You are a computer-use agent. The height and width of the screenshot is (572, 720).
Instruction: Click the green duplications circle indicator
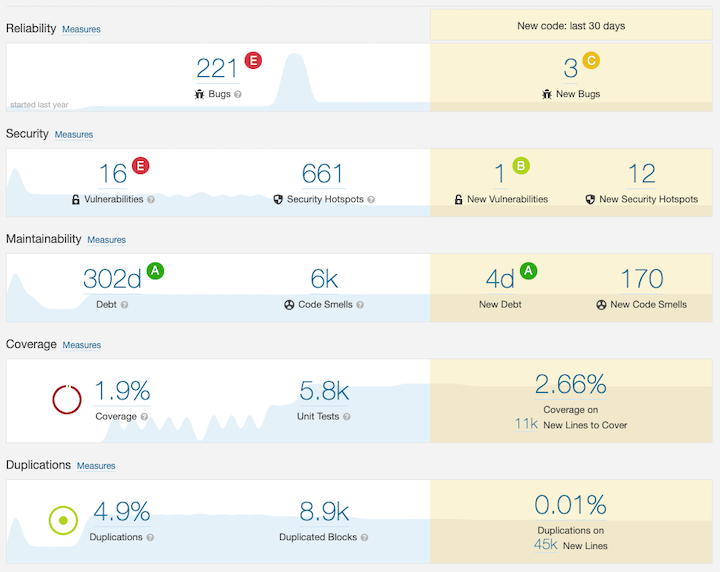tap(63, 520)
